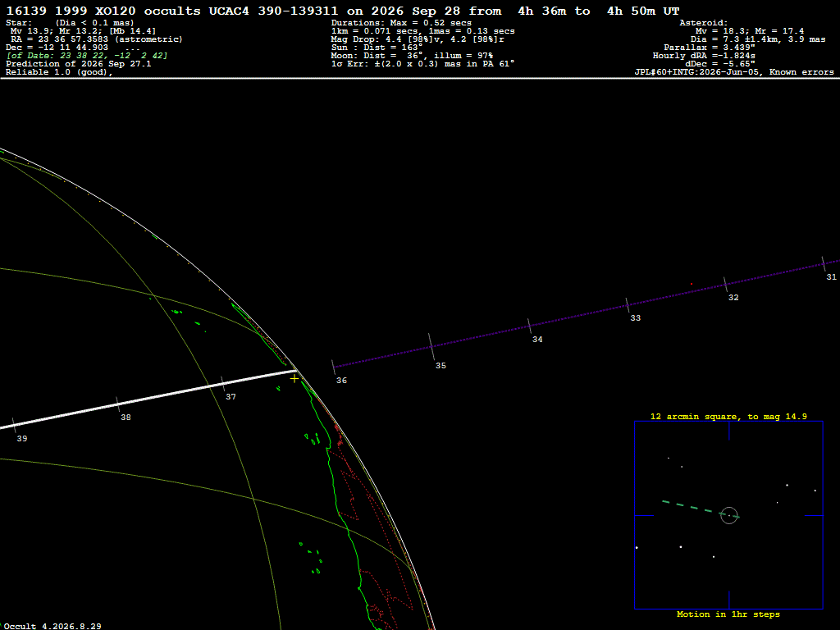Click the 12 arcmin square finder chart caption
This screenshot has height=630, width=840.
pyautogui.click(x=728, y=416)
